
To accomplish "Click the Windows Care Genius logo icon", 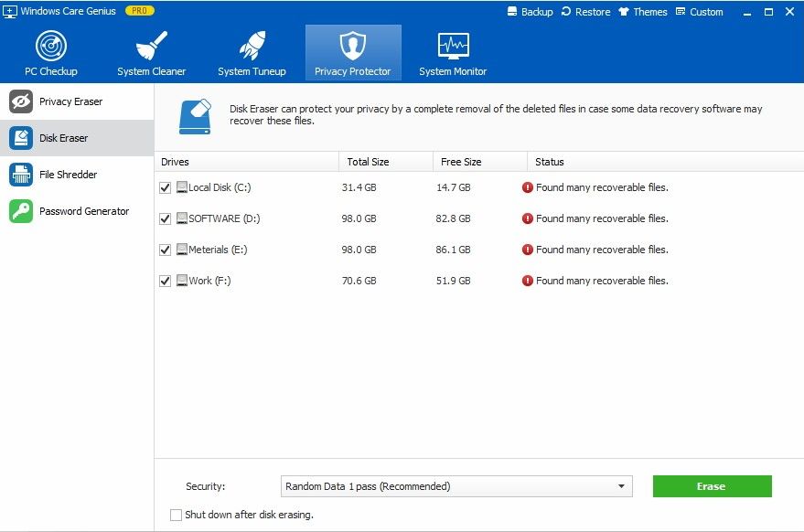I will 10,11.
